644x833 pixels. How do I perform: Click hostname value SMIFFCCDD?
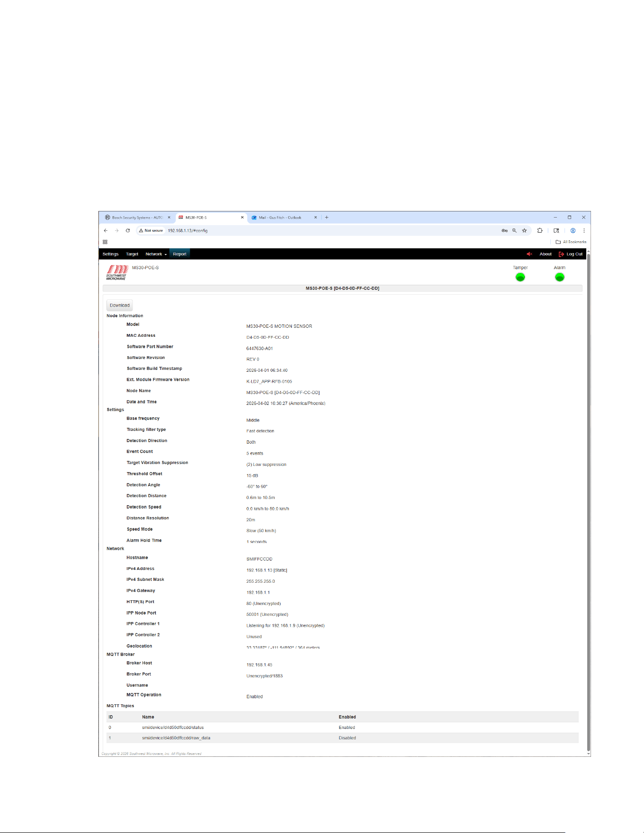point(259,559)
